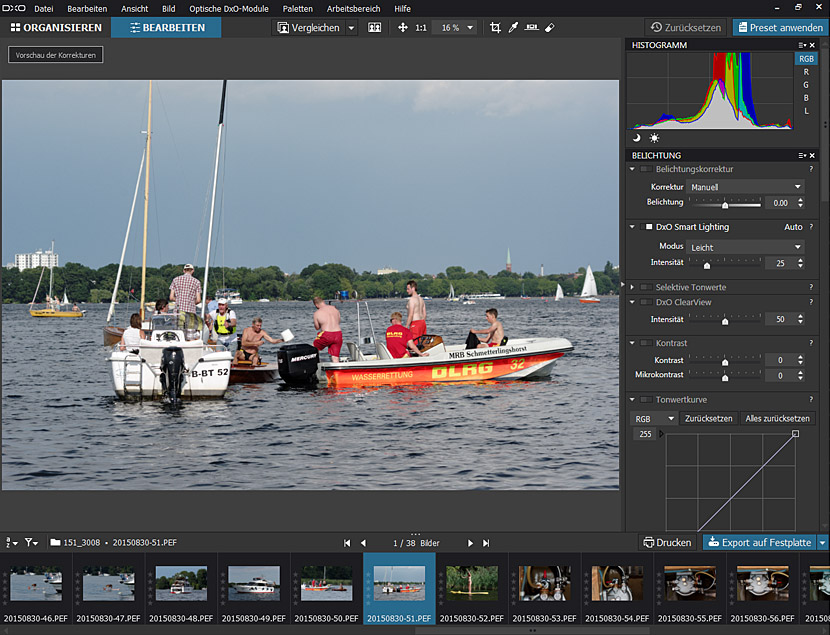830x635 pixels.
Task: Activate the dust removal tool
Action: click(x=549, y=28)
